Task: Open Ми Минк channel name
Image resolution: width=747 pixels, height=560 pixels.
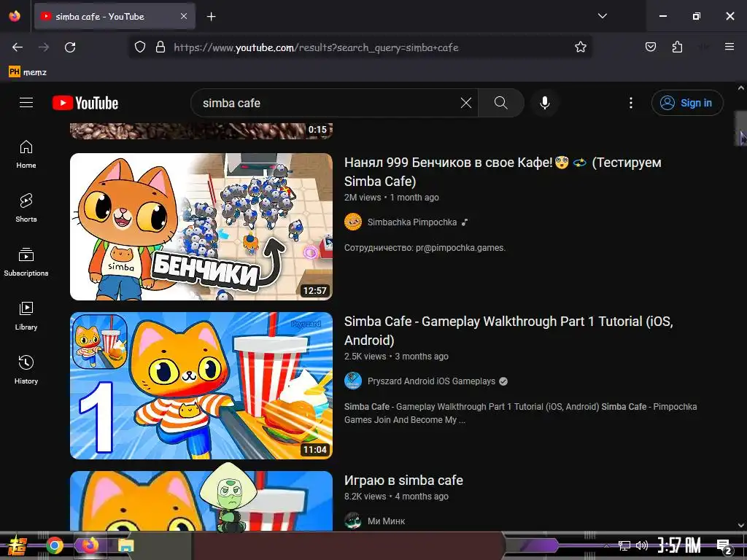Action: [x=386, y=521]
